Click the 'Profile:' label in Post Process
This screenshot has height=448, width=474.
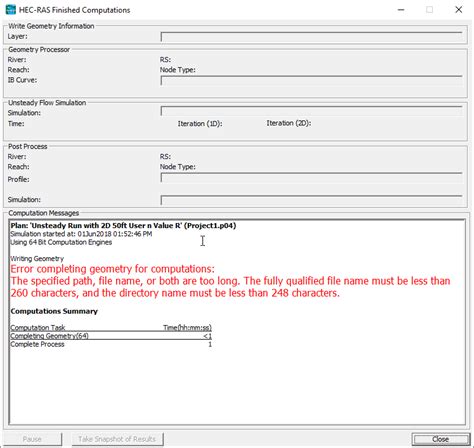19,180
